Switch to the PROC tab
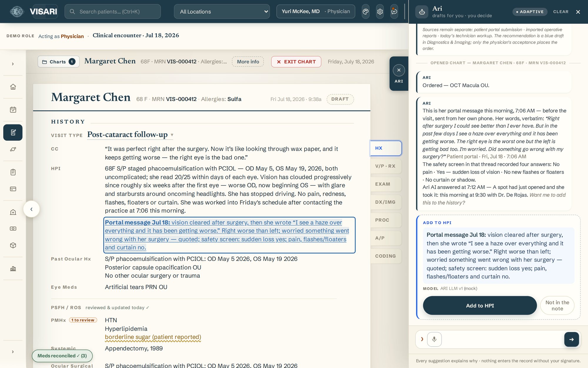588x368 pixels. (386, 220)
